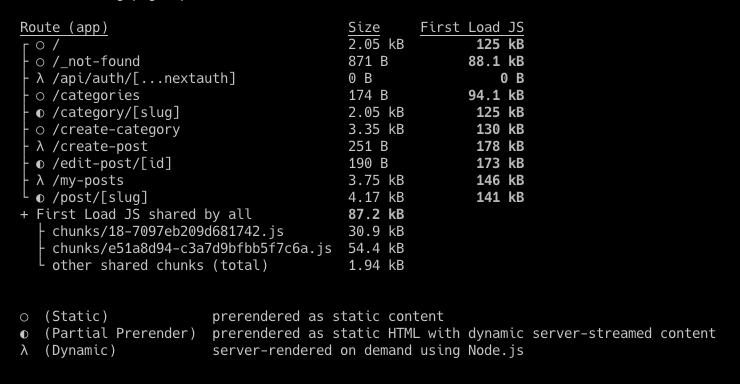Select the /api/auth/[...nextauth] route text
Image resolution: width=740 pixels, height=384 pixels.
[x=144, y=78]
